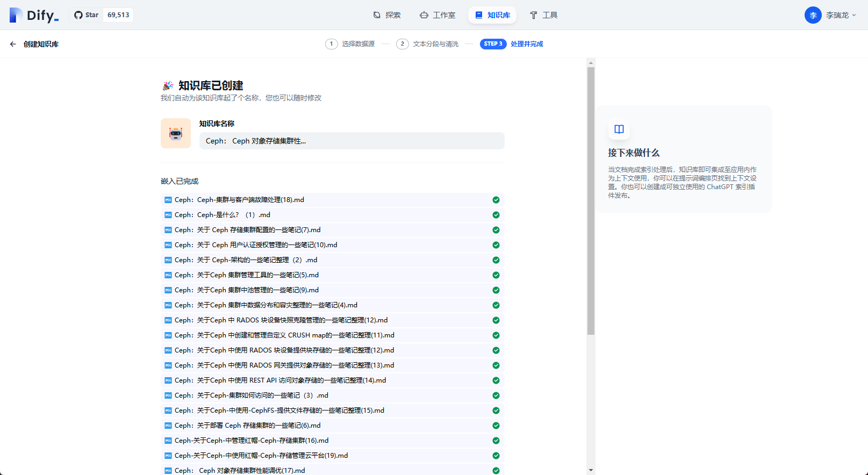Click the GitHub Star button
The width and height of the screenshot is (868, 475).
[87, 15]
